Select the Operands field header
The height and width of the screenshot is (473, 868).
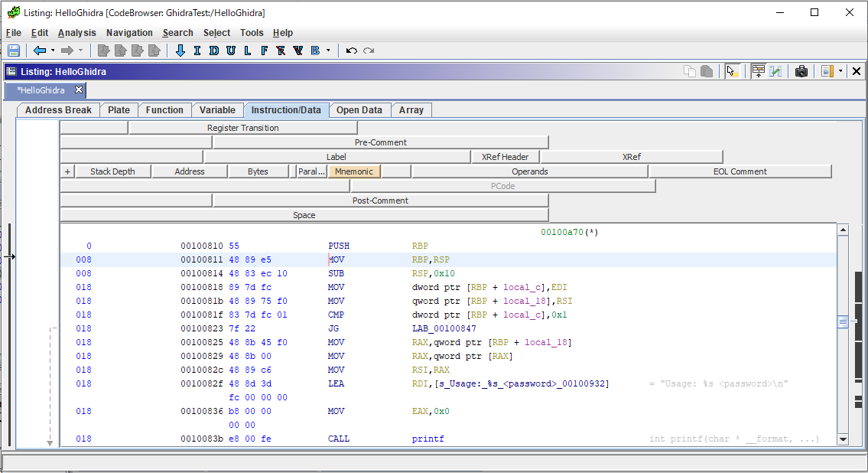coord(529,171)
